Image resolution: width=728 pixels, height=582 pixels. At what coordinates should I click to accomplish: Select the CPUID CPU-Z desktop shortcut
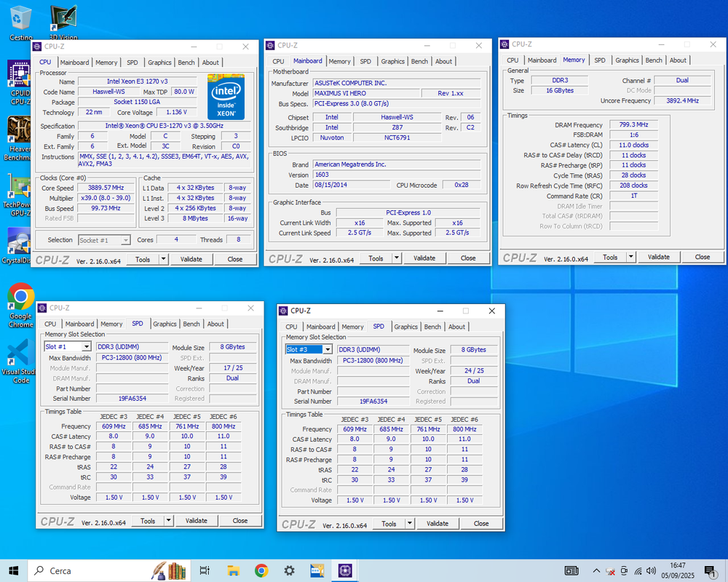click(19, 83)
